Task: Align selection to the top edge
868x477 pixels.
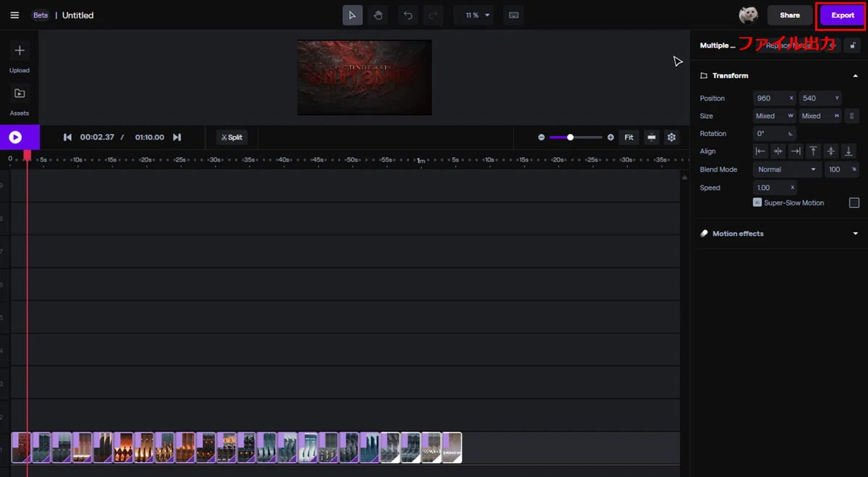Action: (813, 151)
